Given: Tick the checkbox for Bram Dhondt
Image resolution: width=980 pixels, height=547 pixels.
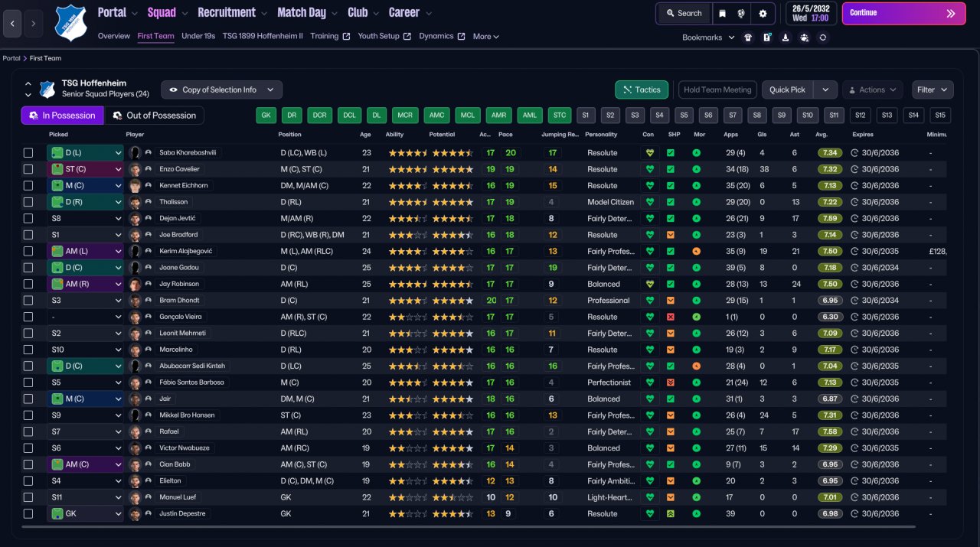Looking at the screenshot, I should [x=28, y=301].
